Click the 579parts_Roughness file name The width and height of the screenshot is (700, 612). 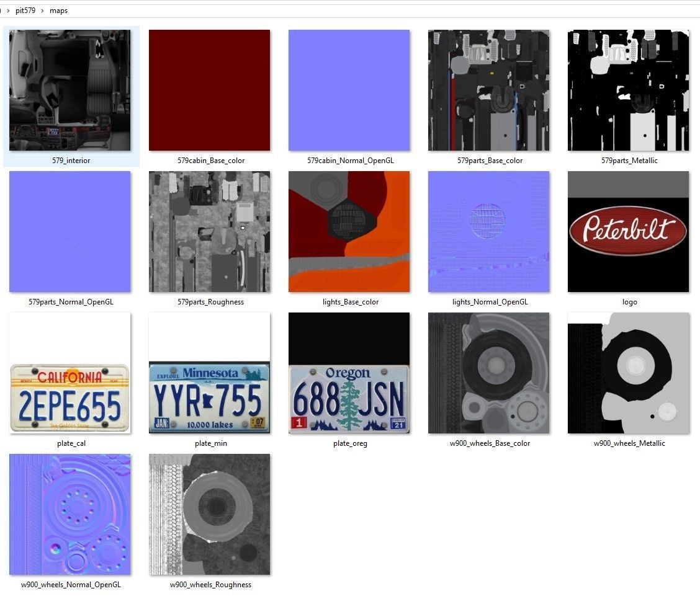pos(211,302)
